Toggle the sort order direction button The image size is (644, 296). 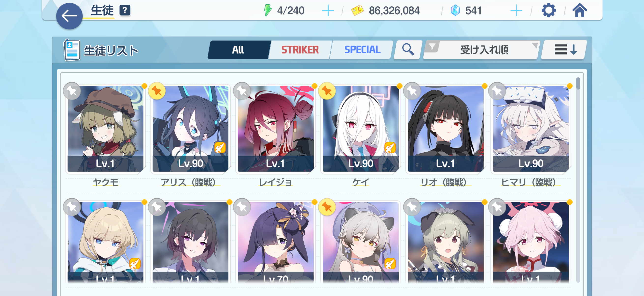564,50
